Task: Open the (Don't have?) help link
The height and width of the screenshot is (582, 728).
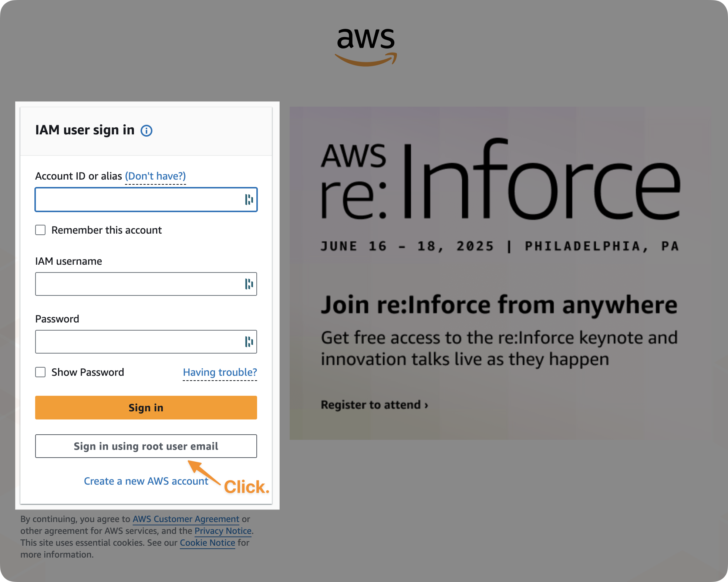Action: point(155,176)
